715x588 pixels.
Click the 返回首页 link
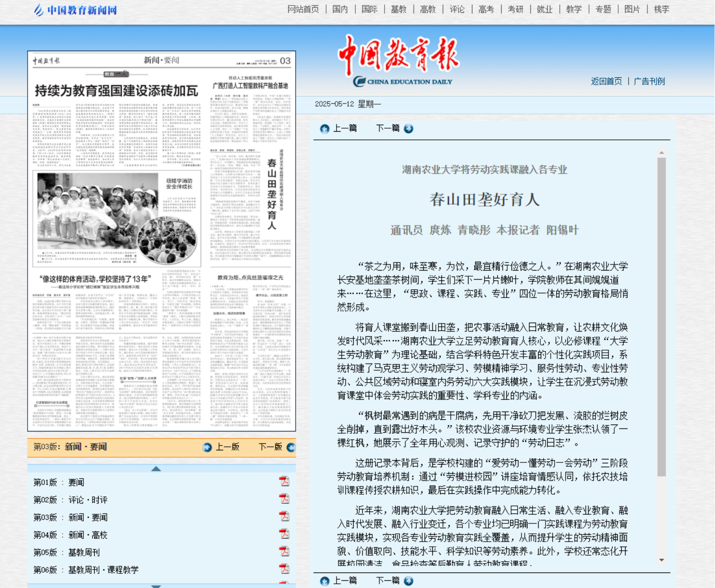point(606,81)
